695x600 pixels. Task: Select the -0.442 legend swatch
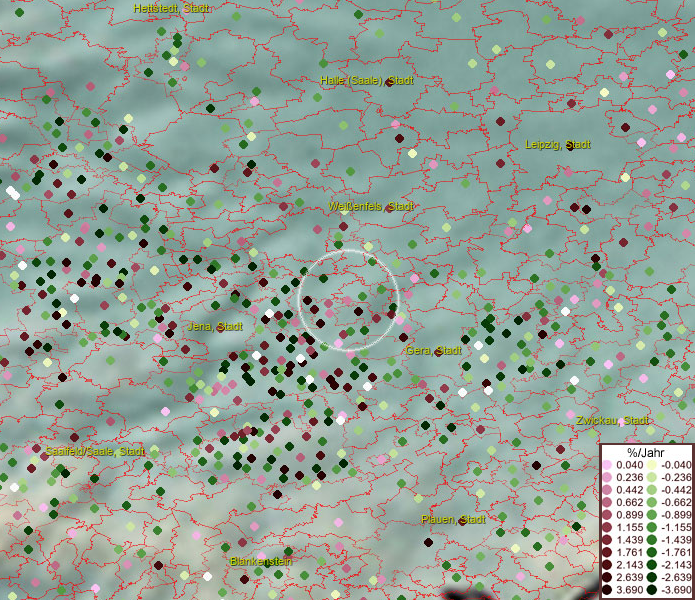pos(652,490)
